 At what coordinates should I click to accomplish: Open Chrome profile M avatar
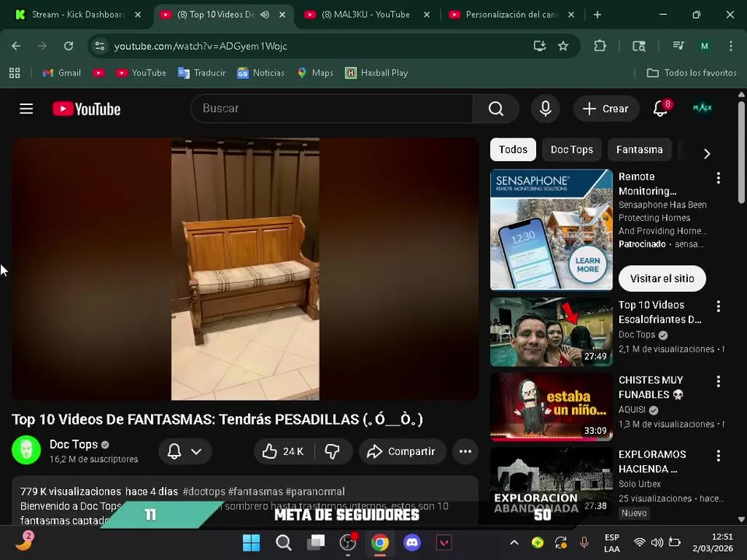tap(704, 46)
